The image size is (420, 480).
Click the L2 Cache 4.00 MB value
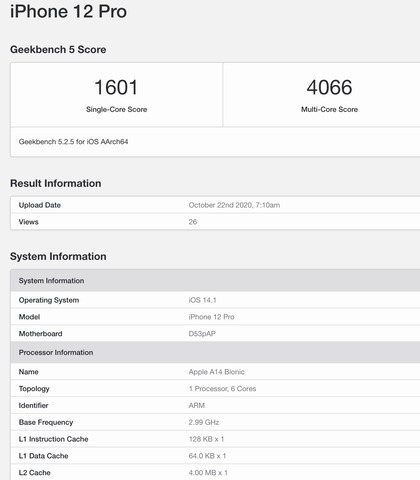pyautogui.click(x=208, y=473)
